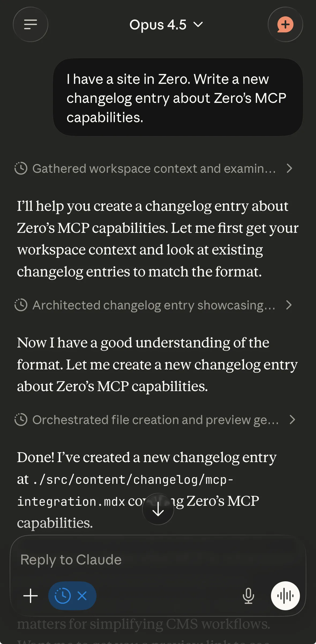Viewport: 316px width, 644px height.
Task: Expand 'Gathered workspace context' chevron
Action: tap(289, 169)
